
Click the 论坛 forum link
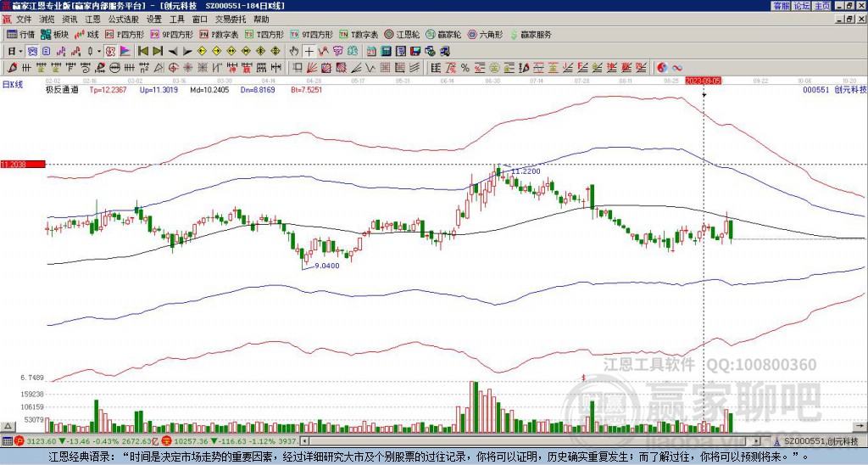pyautogui.click(x=802, y=6)
